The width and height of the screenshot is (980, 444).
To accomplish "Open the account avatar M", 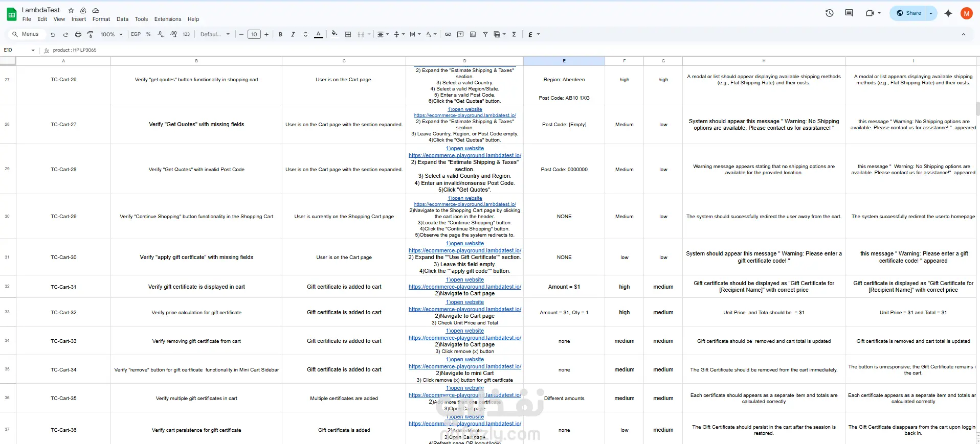I will click(x=967, y=13).
